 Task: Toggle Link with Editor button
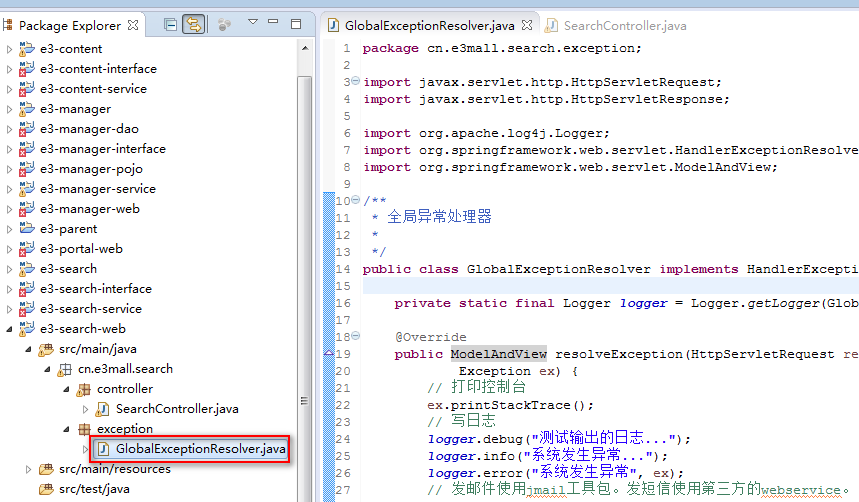pyautogui.click(x=193, y=25)
